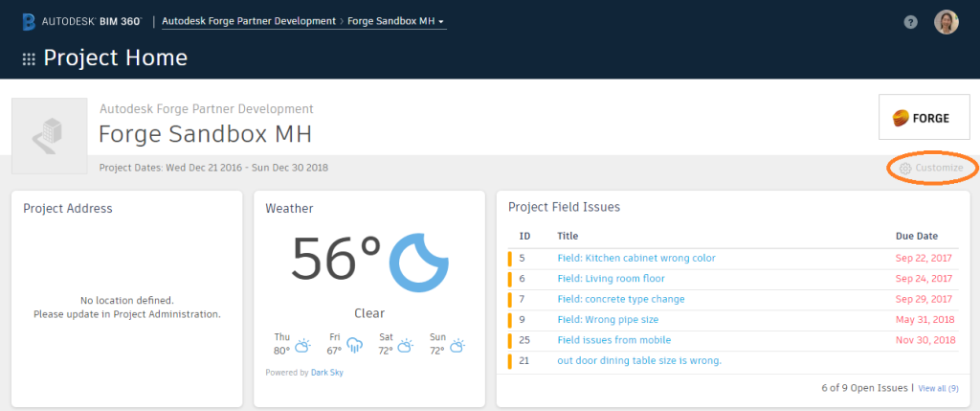Click the Autodesk BIM 360 logo
Image resolution: width=980 pixels, height=411 pixels.
point(82,21)
